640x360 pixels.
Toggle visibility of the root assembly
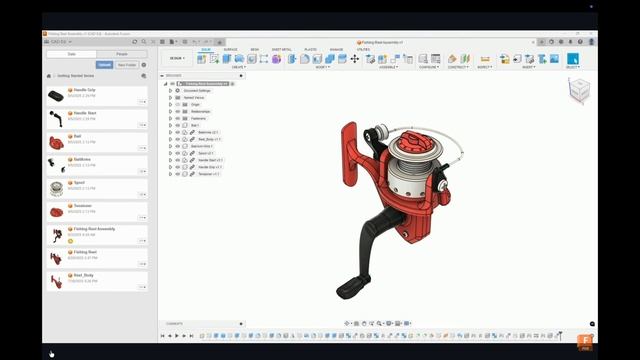[x=172, y=84]
